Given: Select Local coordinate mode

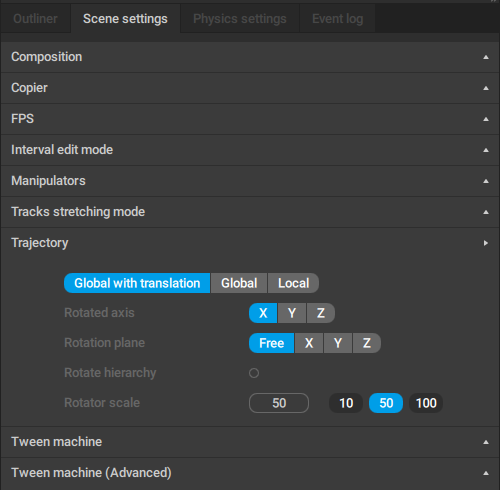Looking at the screenshot, I should [293, 283].
